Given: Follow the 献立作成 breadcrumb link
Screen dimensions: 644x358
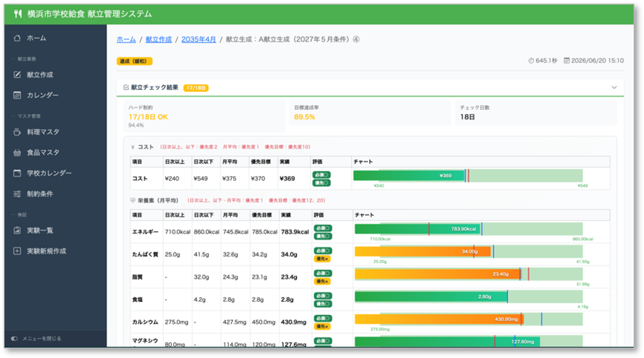Looking at the screenshot, I should [x=159, y=40].
